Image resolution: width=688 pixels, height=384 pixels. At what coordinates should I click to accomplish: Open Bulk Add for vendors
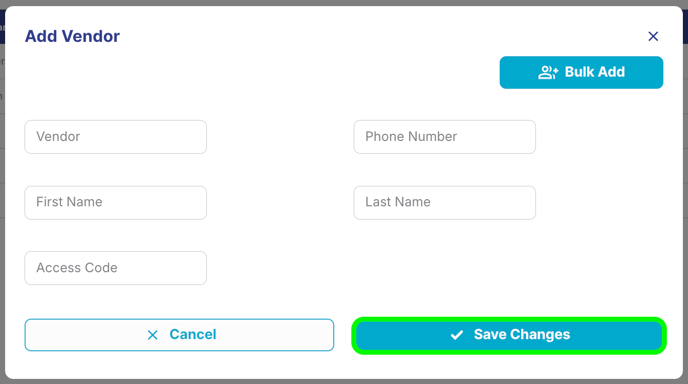click(581, 72)
